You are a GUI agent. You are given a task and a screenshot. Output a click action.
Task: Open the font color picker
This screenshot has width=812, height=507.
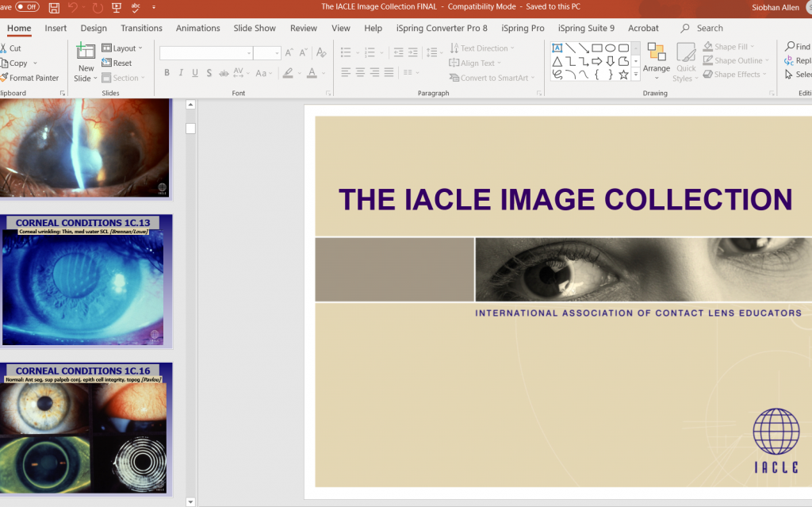pos(312,73)
